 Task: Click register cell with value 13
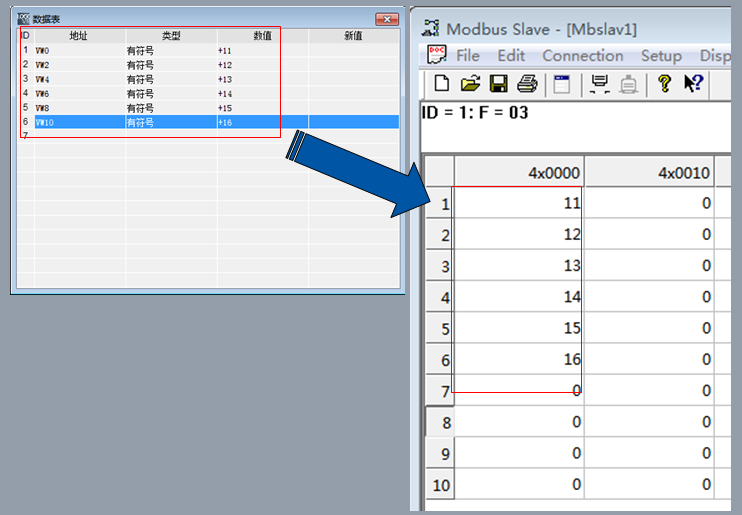pyautogui.click(x=519, y=266)
